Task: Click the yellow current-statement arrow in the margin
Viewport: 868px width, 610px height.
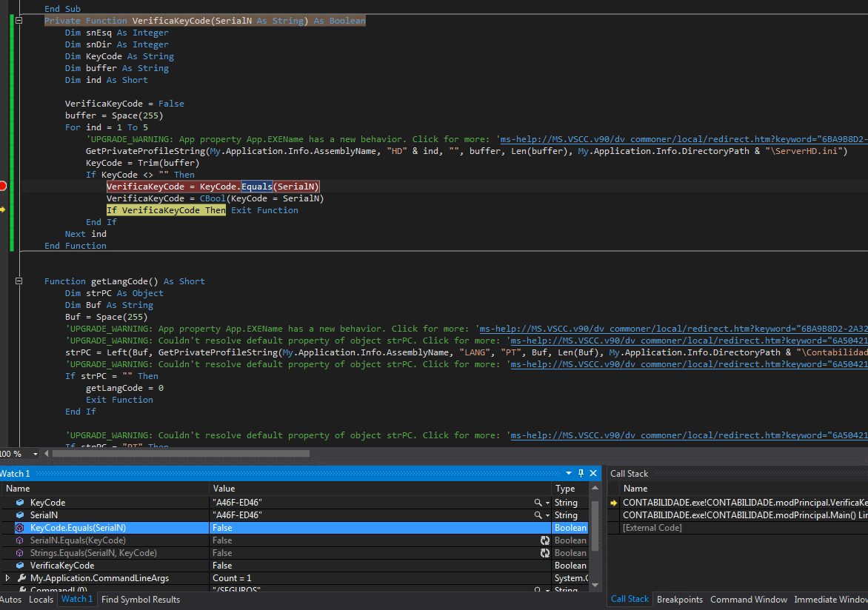Action: (3, 210)
